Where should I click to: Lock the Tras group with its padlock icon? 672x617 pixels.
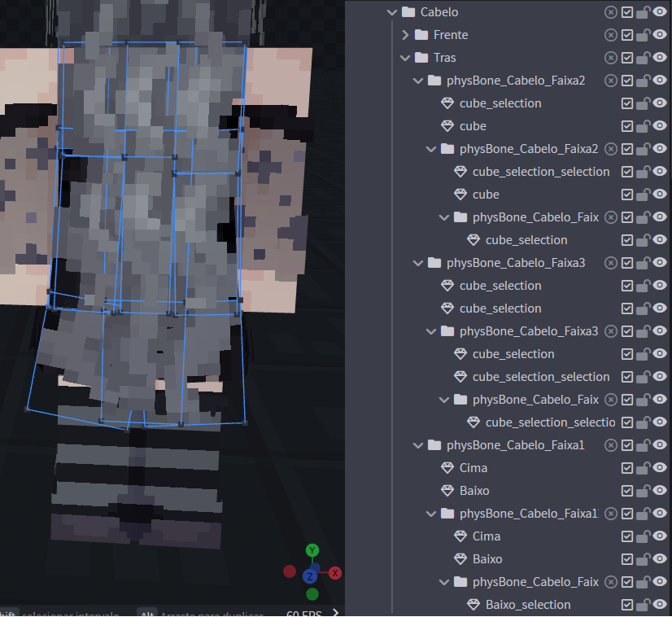643,58
